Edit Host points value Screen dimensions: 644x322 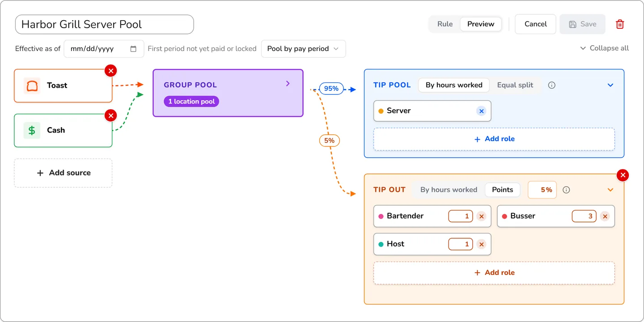(461, 244)
